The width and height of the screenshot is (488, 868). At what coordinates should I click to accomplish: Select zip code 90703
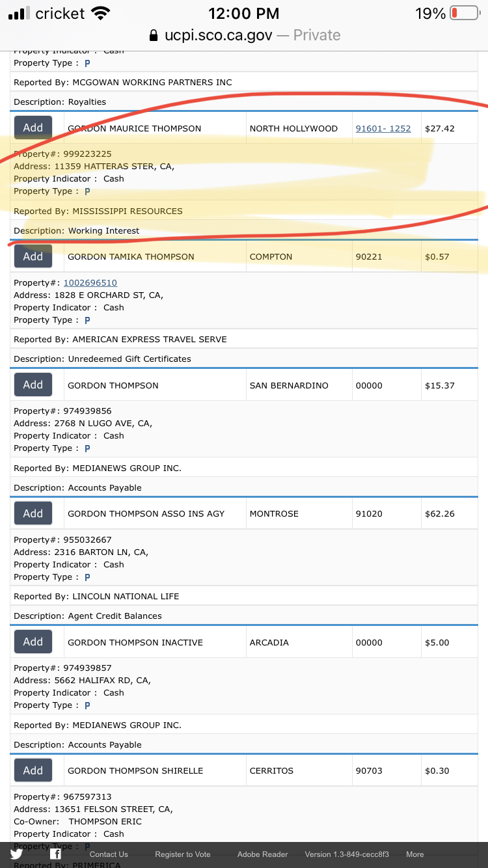click(369, 770)
